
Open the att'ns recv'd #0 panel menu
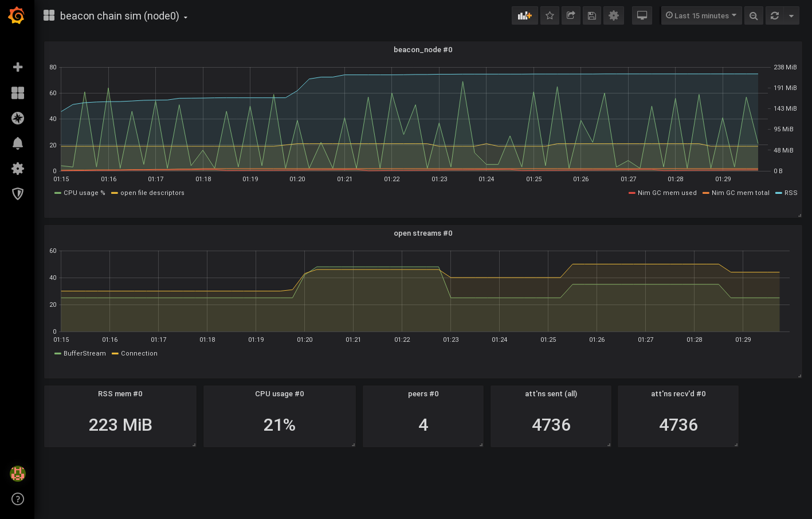click(x=678, y=394)
